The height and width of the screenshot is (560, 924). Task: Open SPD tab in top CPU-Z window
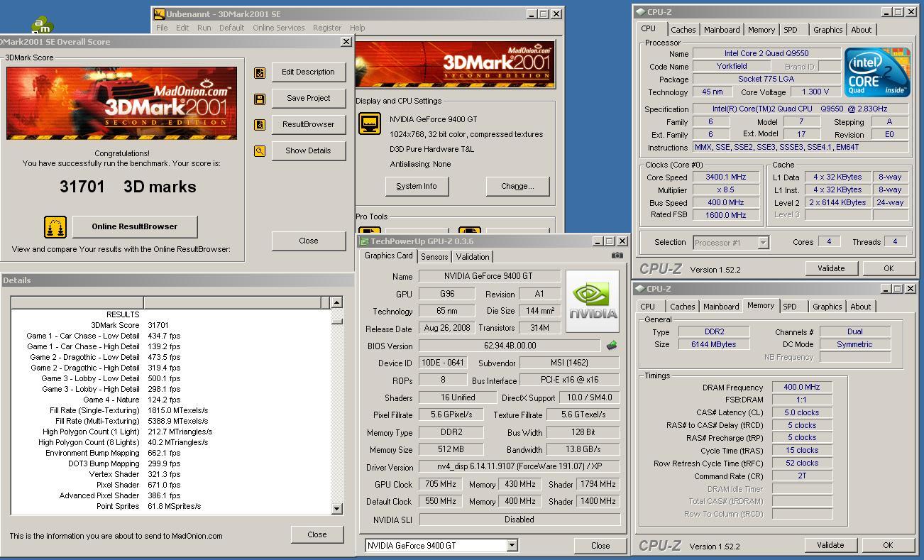click(x=791, y=30)
